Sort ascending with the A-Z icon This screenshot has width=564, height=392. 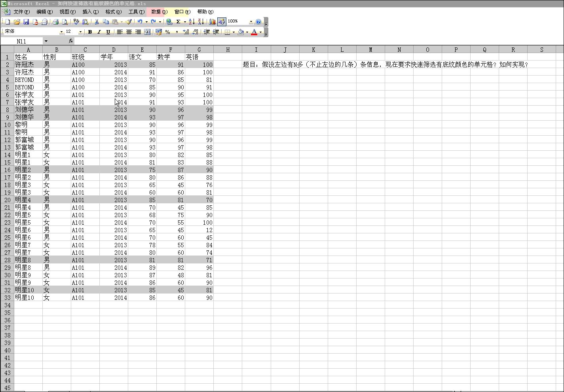pos(192,22)
